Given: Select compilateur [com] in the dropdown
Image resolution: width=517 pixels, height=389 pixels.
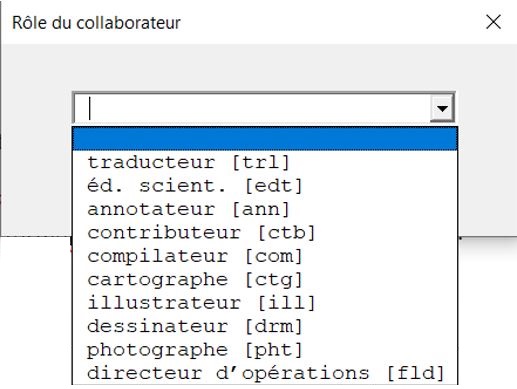Looking at the screenshot, I should (265, 256).
